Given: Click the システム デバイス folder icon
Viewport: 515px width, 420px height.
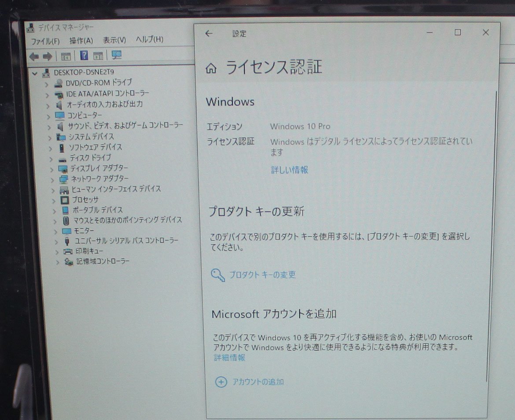Looking at the screenshot, I should click(61, 137).
